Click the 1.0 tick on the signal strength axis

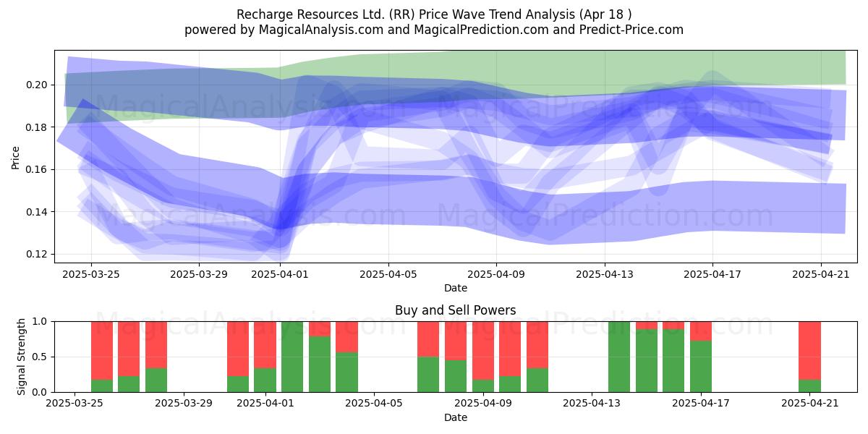click(41, 321)
